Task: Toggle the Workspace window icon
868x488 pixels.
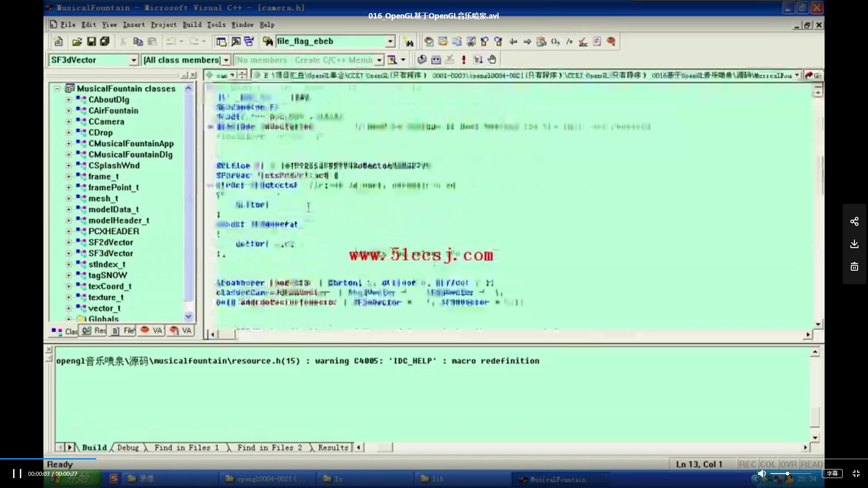Action: [x=221, y=42]
